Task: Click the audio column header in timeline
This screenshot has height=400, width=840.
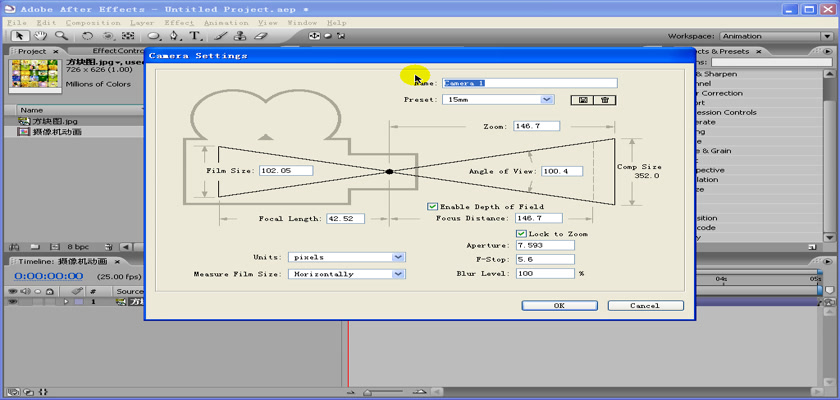Action: point(25,291)
